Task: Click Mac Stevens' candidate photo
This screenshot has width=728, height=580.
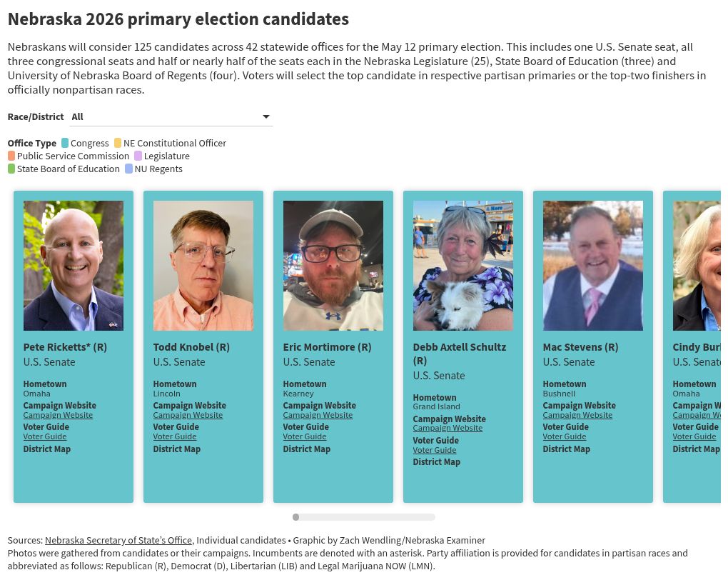Action: pos(593,265)
